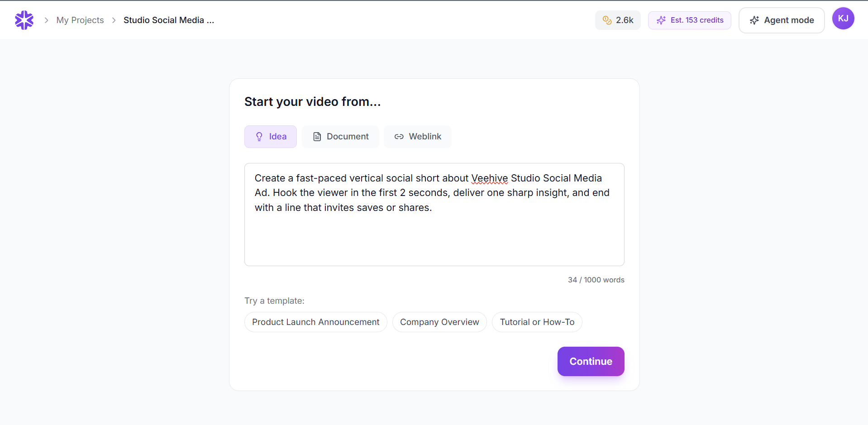Screen dimensions: 868x425
Task: Click the chevron after My Projects
Action: pyautogui.click(x=114, y=20)
